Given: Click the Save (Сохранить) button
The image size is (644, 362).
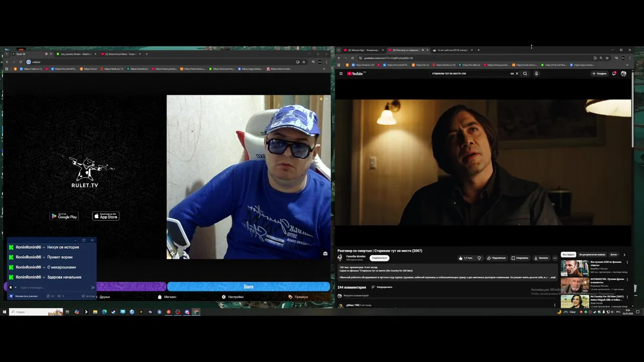Looking at the screenshot, I should (x=520, y=258).
